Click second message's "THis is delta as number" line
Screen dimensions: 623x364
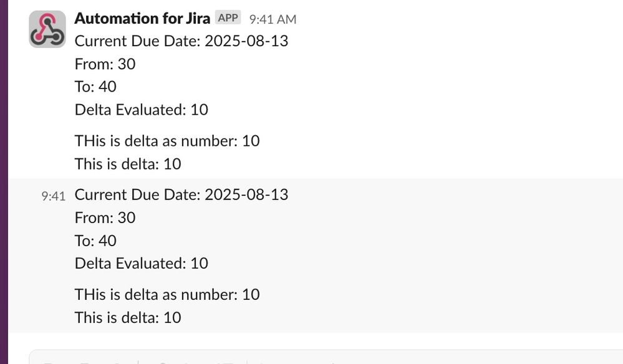coord(167,295)
